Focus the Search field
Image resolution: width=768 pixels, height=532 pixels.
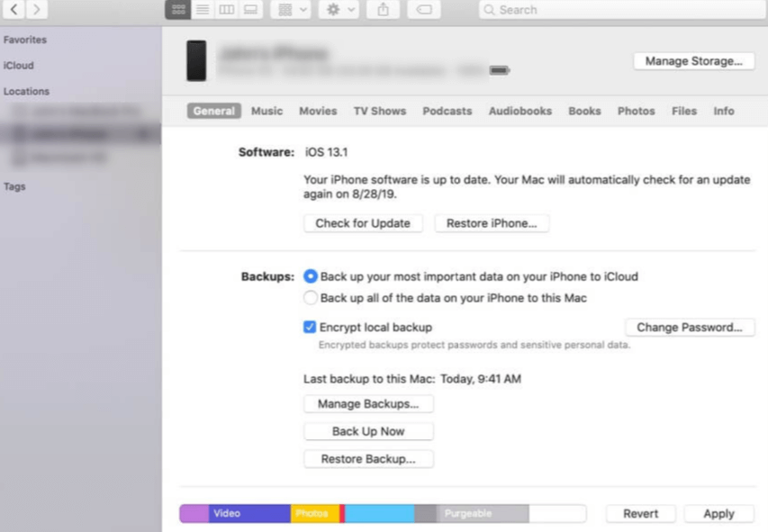coord(622,10)
